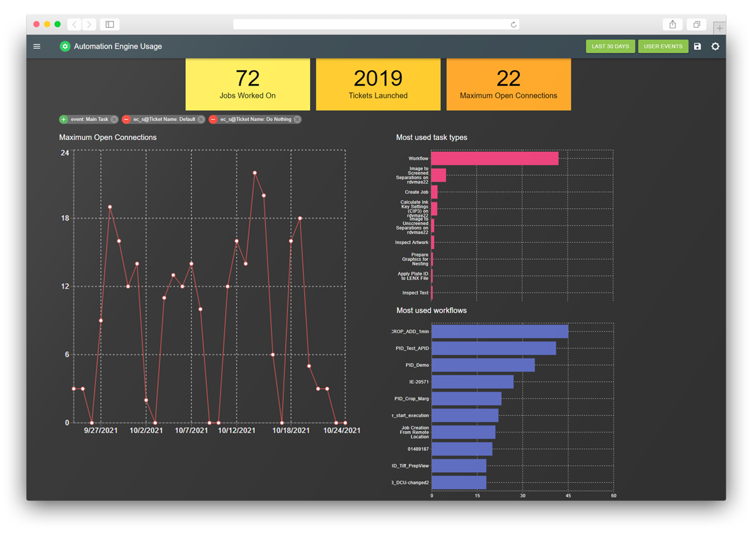This screenshot has height=539, width=756.
Task: Navigate back with the browser arrow
Action: (x=74, y=24)
